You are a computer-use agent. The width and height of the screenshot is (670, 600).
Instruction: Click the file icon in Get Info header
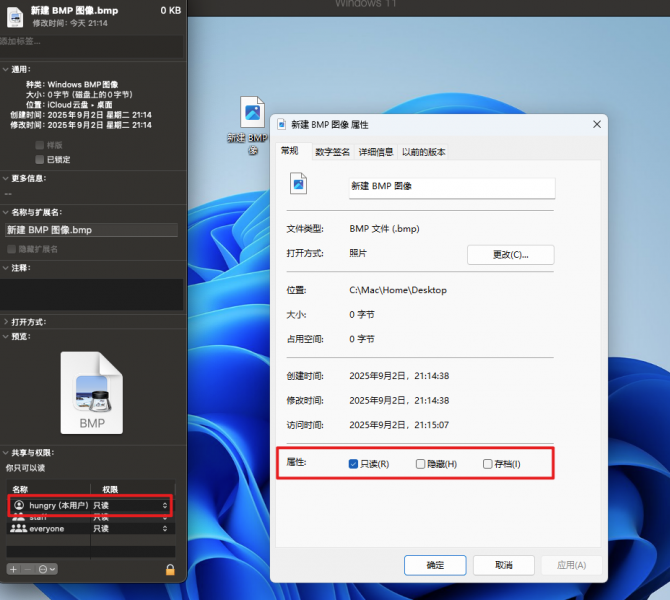tap(15, 17)
